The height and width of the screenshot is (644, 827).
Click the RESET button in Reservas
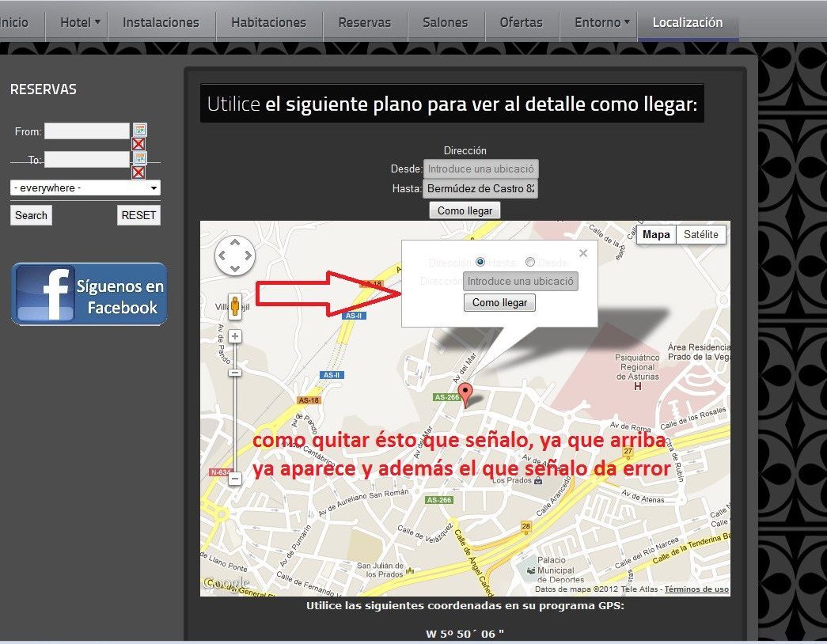tap(138, 215)
